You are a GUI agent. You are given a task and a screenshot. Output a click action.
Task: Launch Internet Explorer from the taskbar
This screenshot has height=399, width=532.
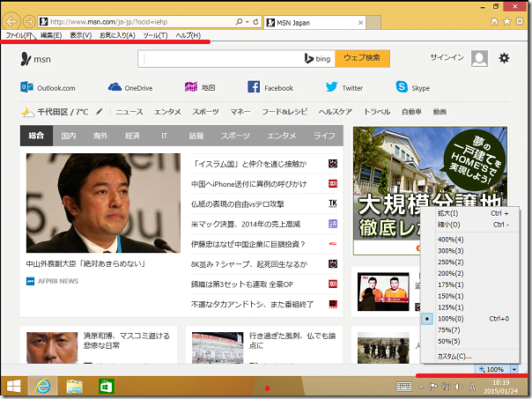41,386
